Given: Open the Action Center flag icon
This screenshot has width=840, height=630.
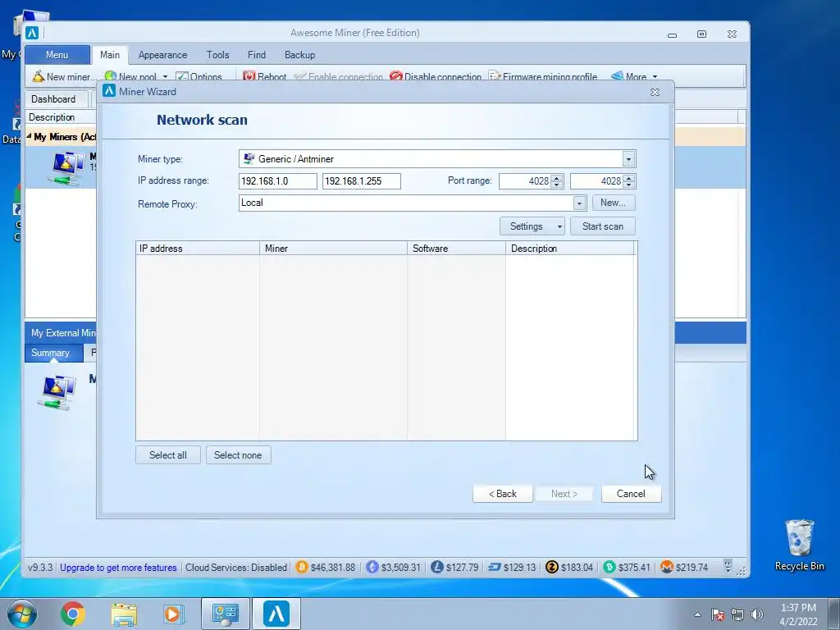Looking at the screenshot, I should coord(718,614).
